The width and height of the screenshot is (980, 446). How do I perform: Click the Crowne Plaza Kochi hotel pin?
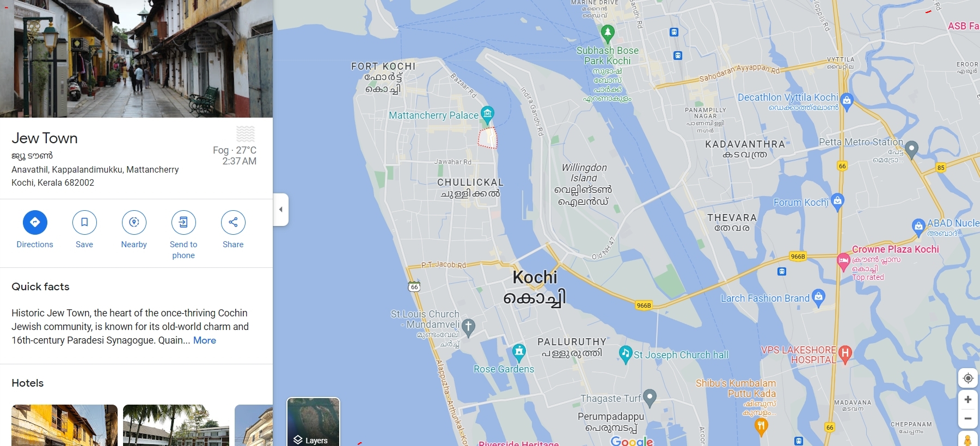pos(843,262)
